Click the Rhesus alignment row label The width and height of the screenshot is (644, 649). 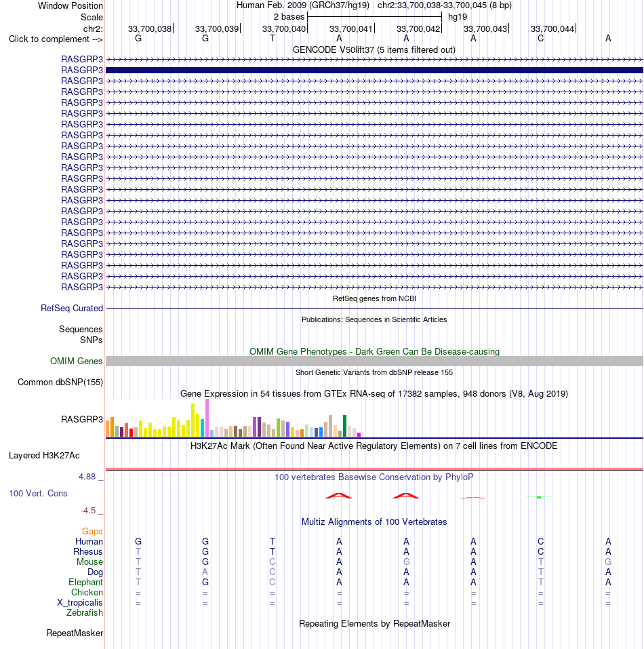pos(87,552)
